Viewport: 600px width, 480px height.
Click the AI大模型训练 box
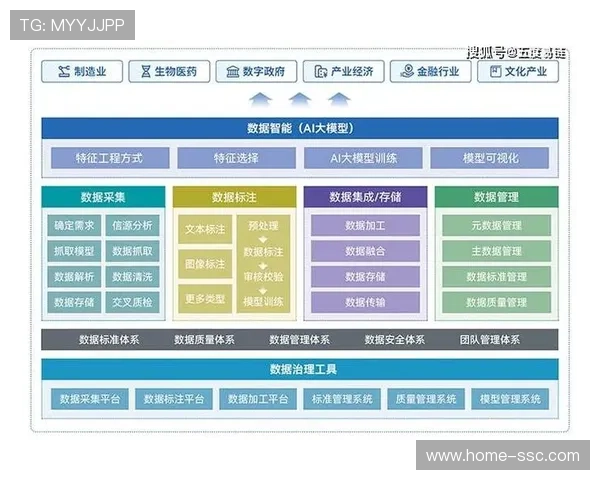[x=363, y=158]
